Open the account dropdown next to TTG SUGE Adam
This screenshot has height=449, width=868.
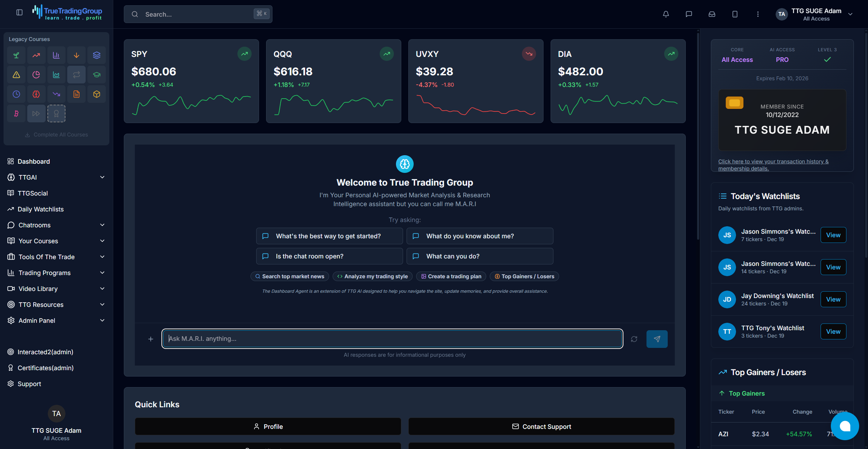(x=850, y=14)
